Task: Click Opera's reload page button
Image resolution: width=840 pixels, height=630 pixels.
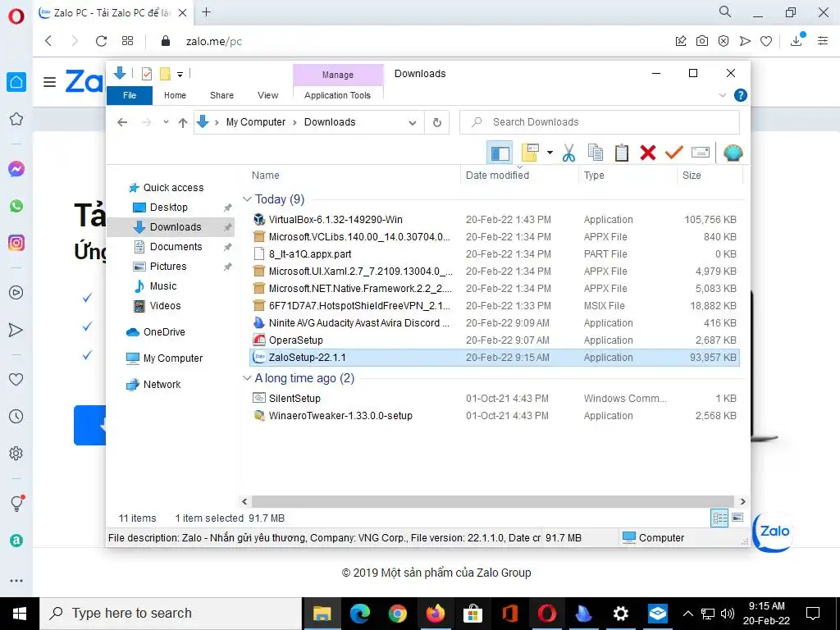Action: [101, 41]
